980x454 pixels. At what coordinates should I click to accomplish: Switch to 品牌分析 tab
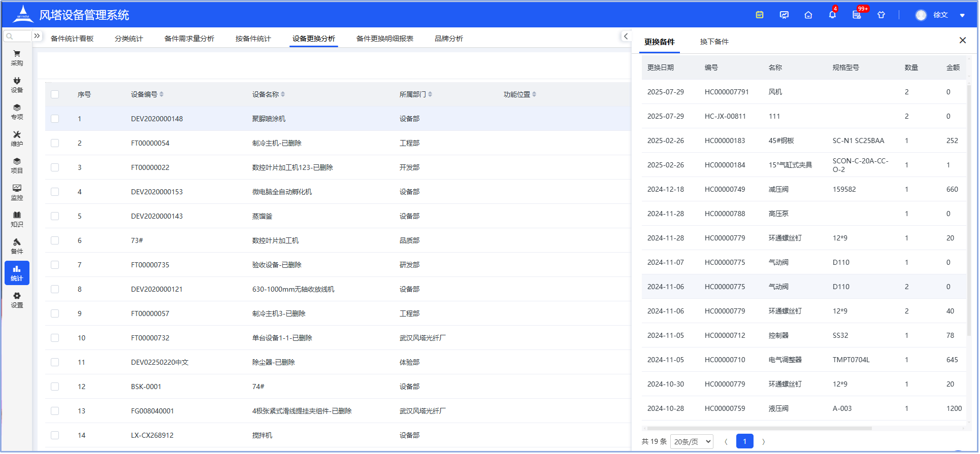449,39
